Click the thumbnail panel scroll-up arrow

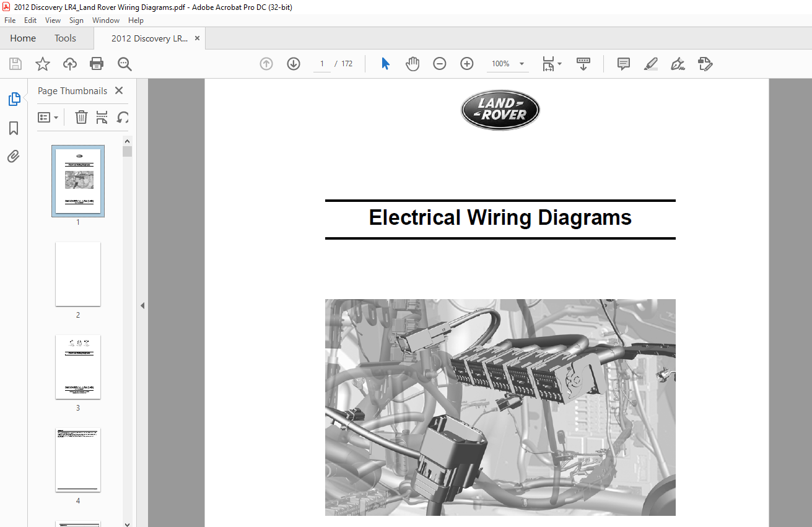(127, 141)
